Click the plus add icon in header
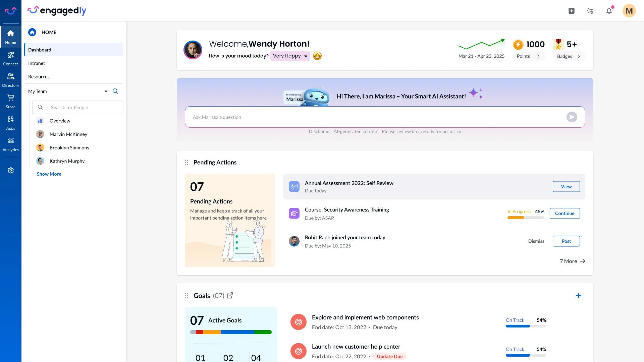The width and height of the screenshot is (644, 362). pyautogui.click(x=572, y=11)
